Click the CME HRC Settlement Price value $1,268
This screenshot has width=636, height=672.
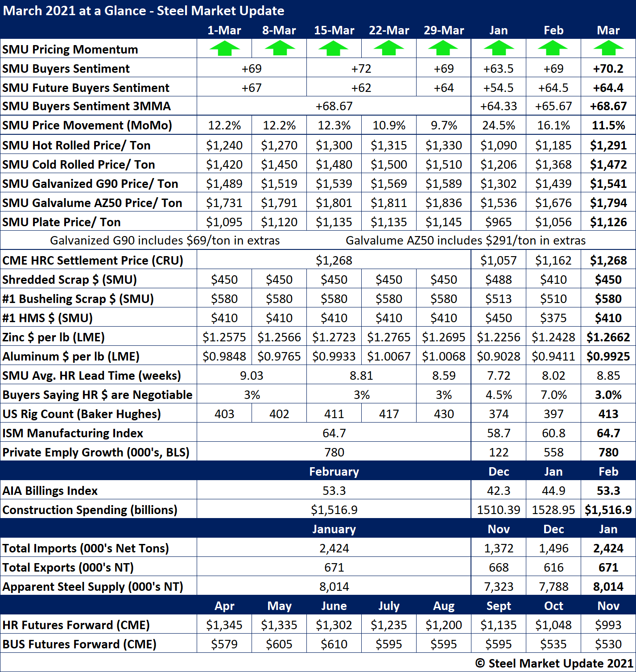tap(334, 260)
